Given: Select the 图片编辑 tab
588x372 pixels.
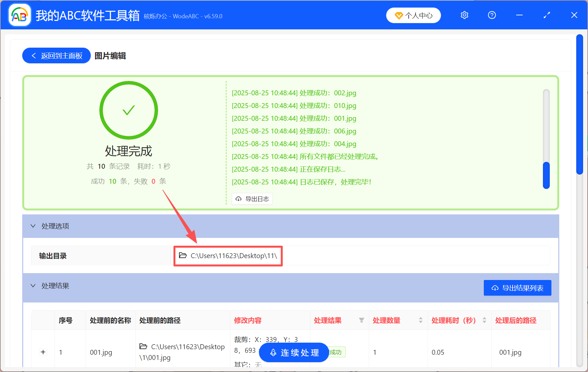Looking at the screenshot, I should [x=110, y=56].
